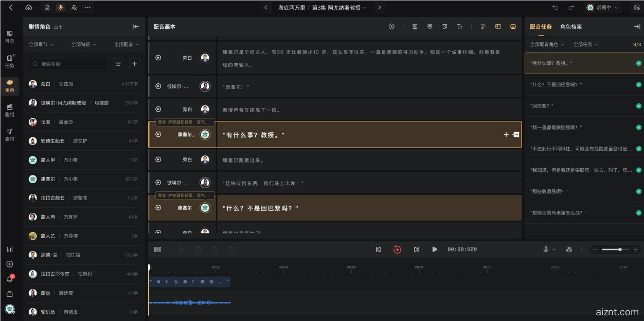This screenshot has width=644, height=321.
Task: Open the character list filter icon
Action: [118, 64]
